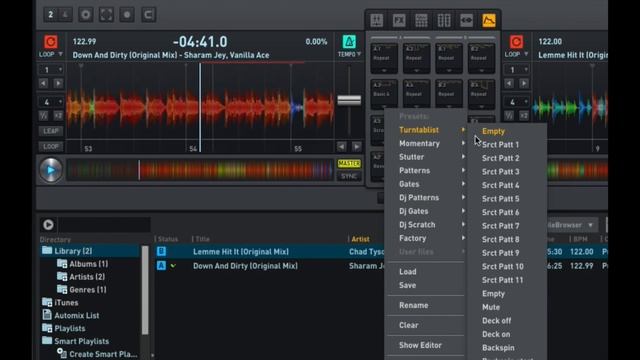Start deck A with the blue play button
The width and height of the screenshot is (640, 360).
pyautogui.click(x=51, y=169)
